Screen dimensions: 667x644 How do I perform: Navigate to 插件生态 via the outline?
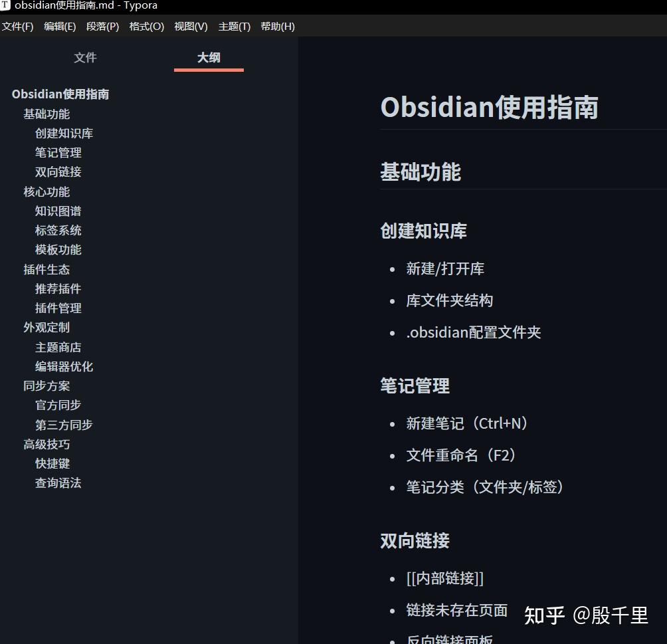[47, 269]
